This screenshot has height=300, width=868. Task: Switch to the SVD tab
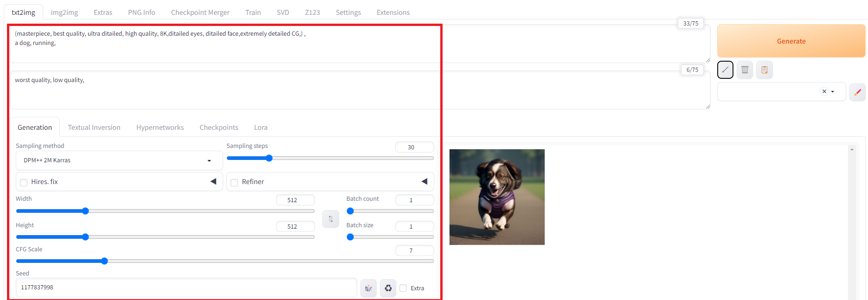click(x=283, y=13)
